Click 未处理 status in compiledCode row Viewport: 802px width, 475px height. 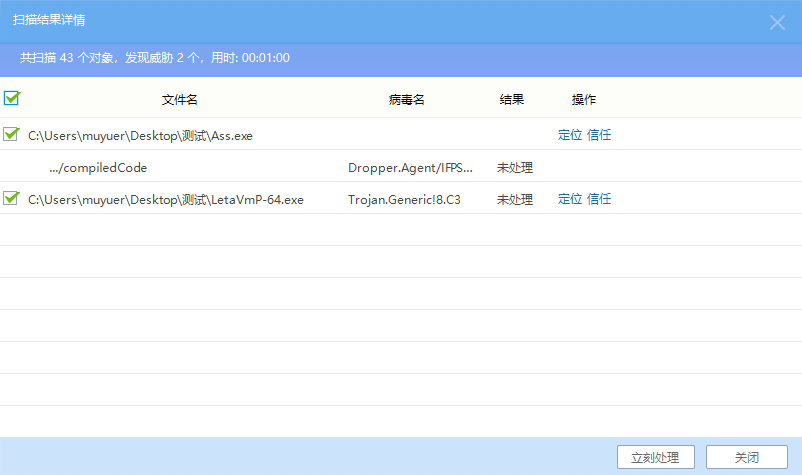click(514, 167)
